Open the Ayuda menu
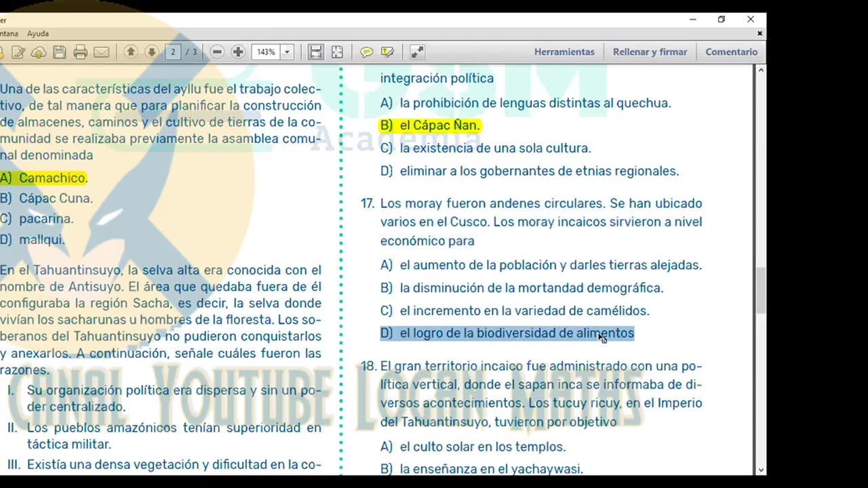 tap(38, 33)
